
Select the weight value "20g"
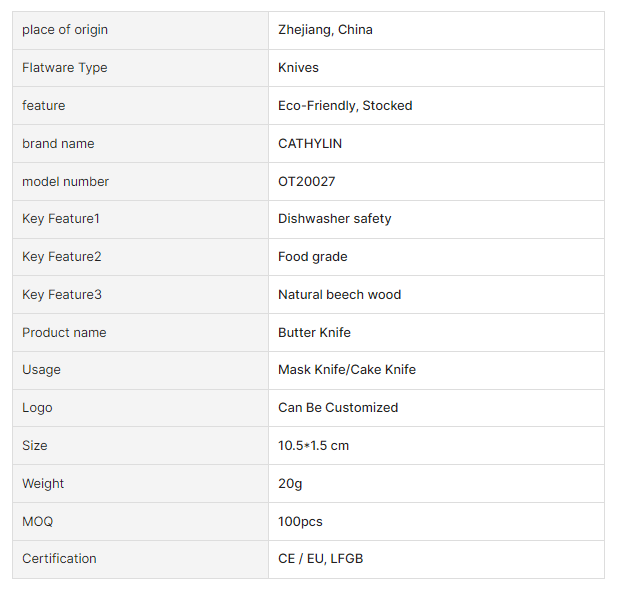tap(290, 484)
